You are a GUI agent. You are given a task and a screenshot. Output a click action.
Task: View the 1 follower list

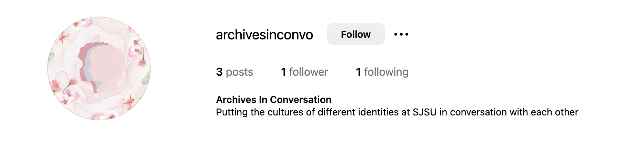tap(304, 72)
